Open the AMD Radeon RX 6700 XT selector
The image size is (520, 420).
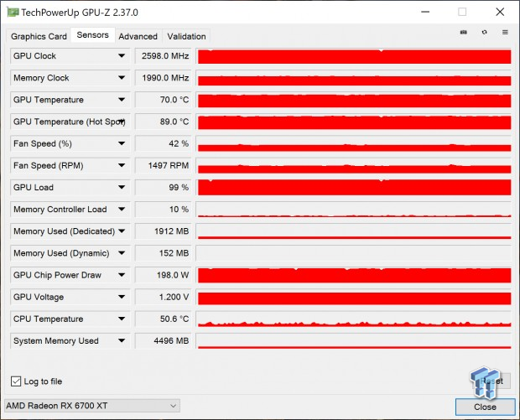(92, 406)
